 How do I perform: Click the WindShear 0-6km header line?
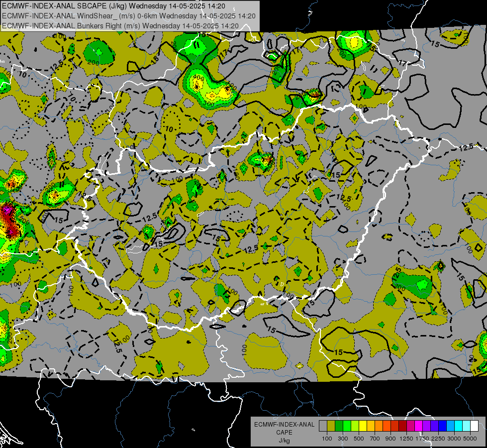(x=128, y=16)
